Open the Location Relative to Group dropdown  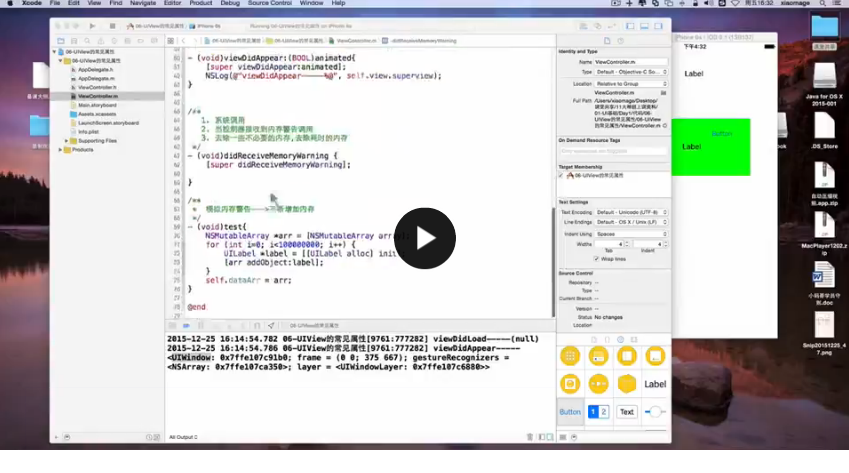point(631,84)
